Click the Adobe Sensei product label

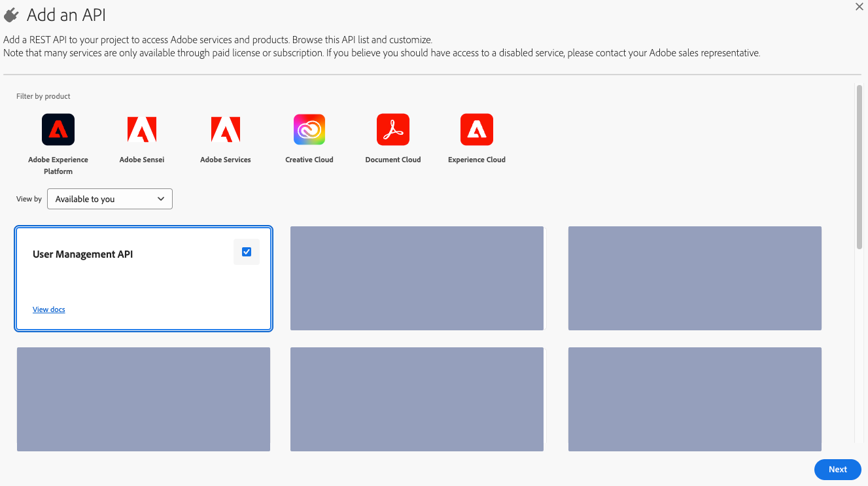click(x=141, y=159)
